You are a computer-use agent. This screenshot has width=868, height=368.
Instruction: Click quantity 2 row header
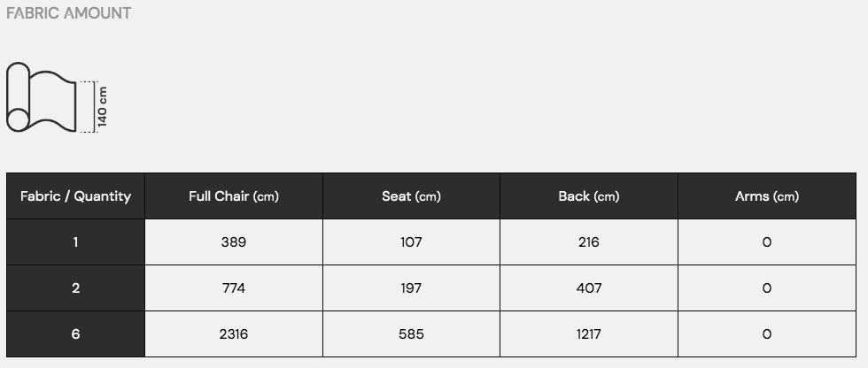[75, 288]
